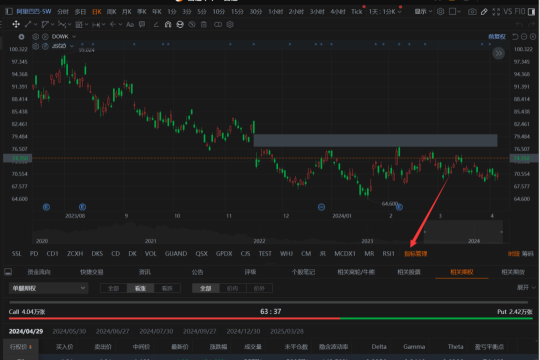The width and height of the screenshot is (540, 360).
Task: Open the 相关期权 related options tab
Action: point(462,272)
